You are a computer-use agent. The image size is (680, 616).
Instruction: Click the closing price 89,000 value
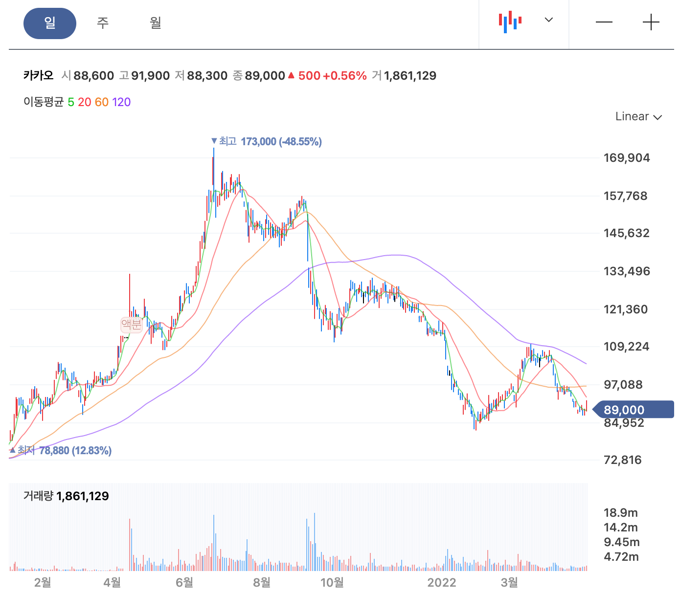pos(265,76)
